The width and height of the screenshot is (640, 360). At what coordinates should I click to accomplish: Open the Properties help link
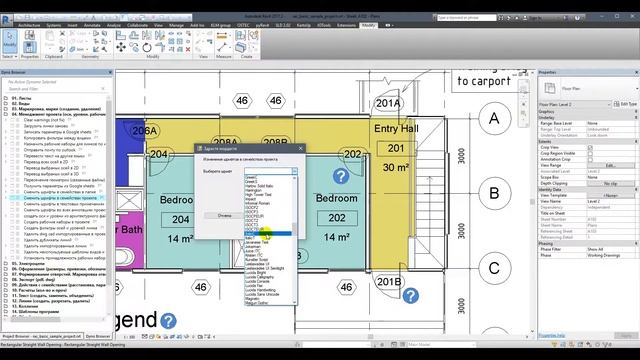click(552, 336)
